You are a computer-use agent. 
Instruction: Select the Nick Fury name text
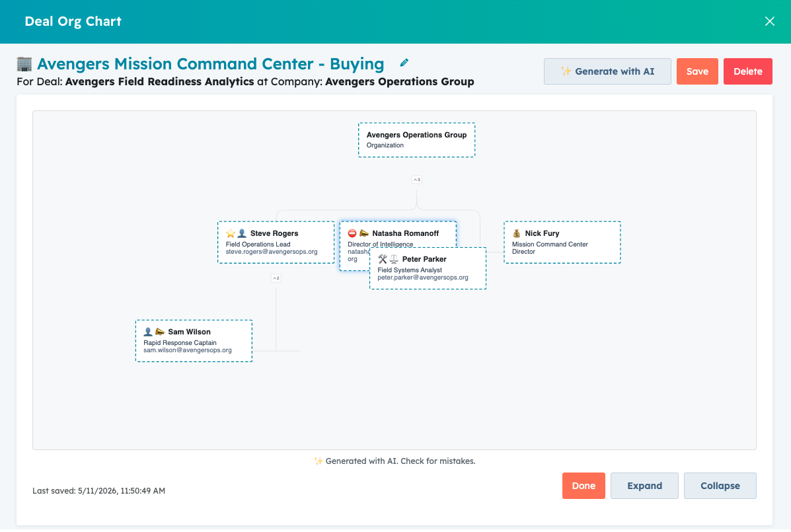tap(543, 233)
